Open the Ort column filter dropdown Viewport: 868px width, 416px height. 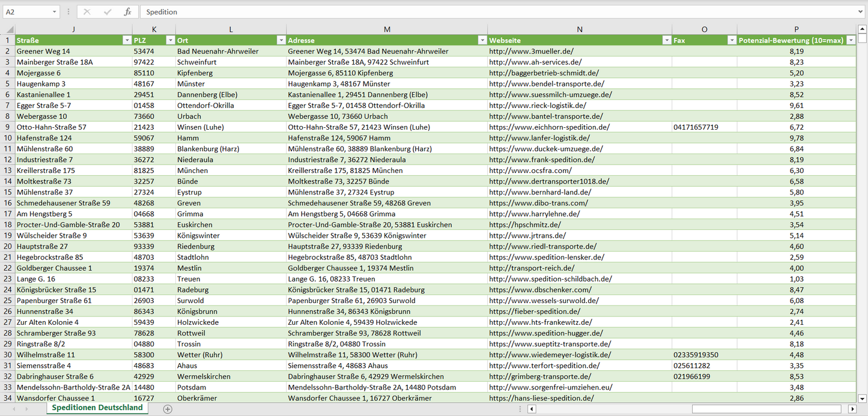pyautogui.click(x=280, y=40)
